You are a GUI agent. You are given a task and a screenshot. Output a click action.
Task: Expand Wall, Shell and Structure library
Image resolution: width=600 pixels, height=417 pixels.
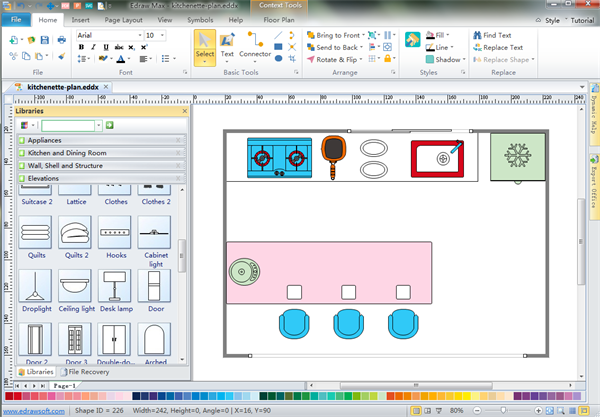[x=102, y=165]
